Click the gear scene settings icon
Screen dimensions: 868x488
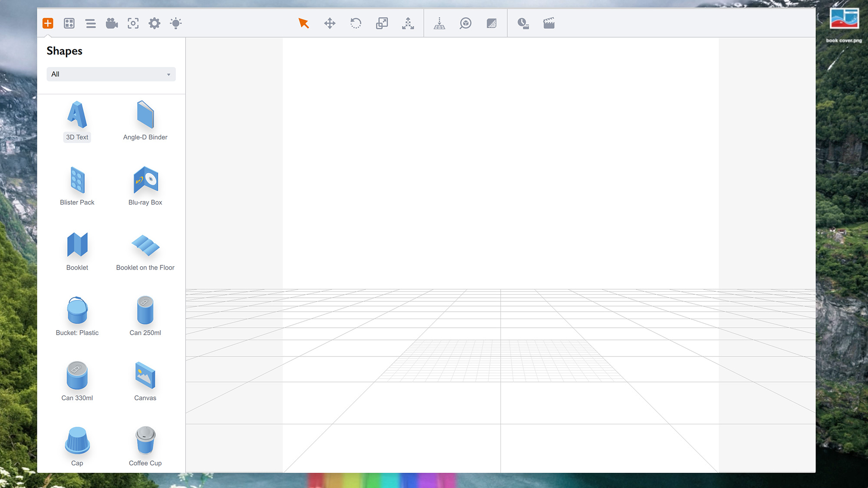pyautogui.click(x=155, y=23)
